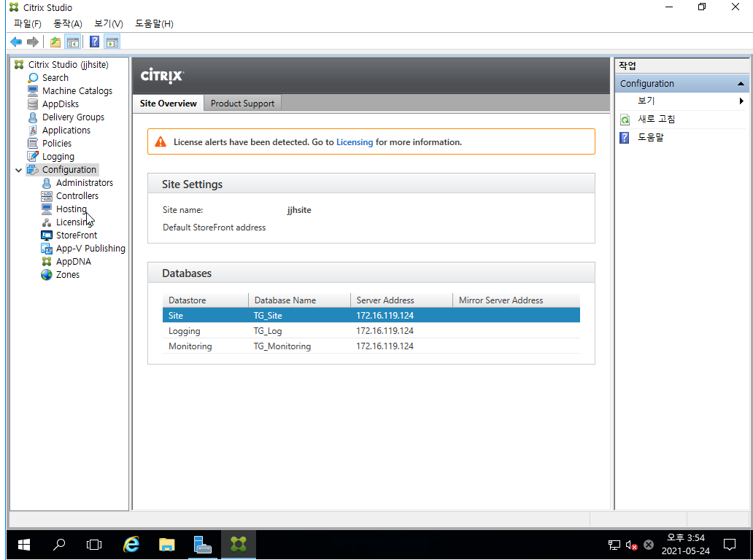Click the Default StoreFront address label
This screenshot has width=753, height=560.
pyautogui.click(x=215, y=227)
